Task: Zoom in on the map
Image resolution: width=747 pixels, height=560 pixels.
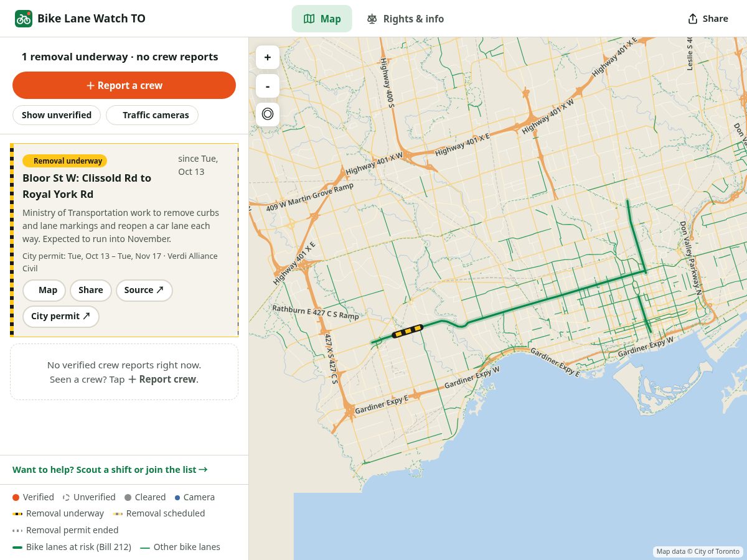Action: click(x=268, y=57)
